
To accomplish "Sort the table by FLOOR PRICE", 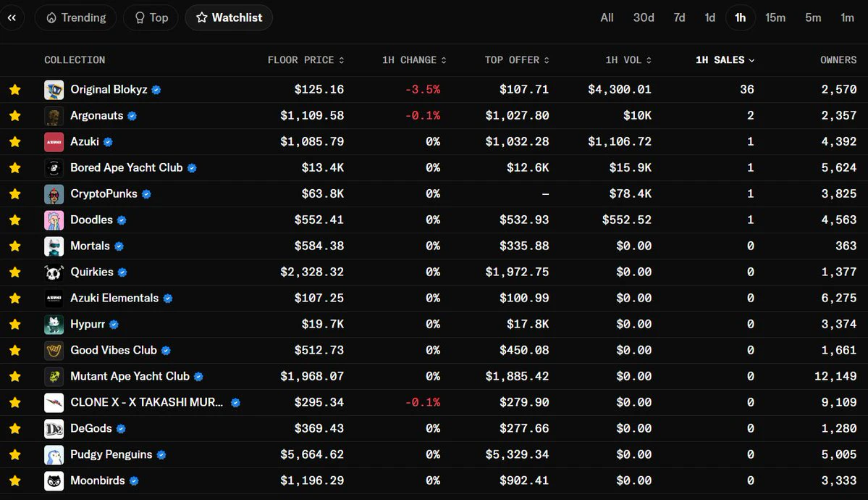I will coord(306,60).
